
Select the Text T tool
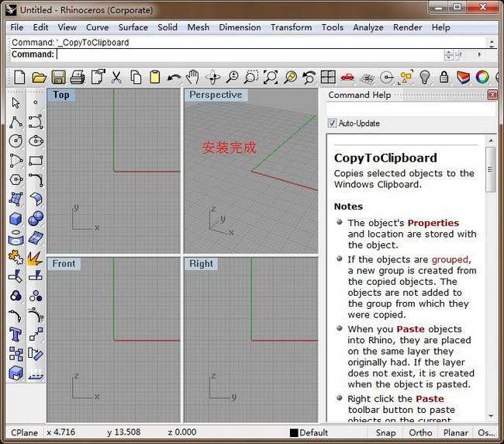[16, 335]
